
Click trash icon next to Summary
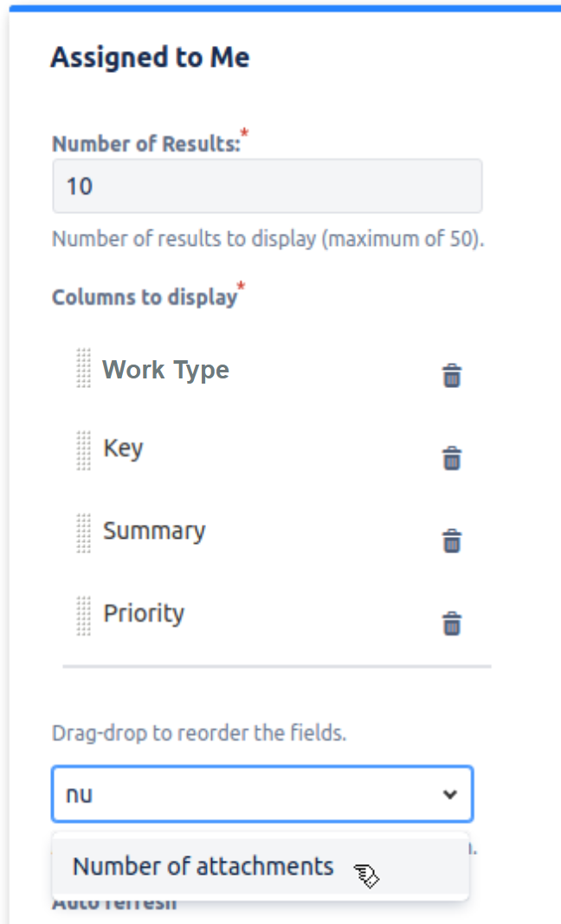pyautogui.click(x=452, y=541)
